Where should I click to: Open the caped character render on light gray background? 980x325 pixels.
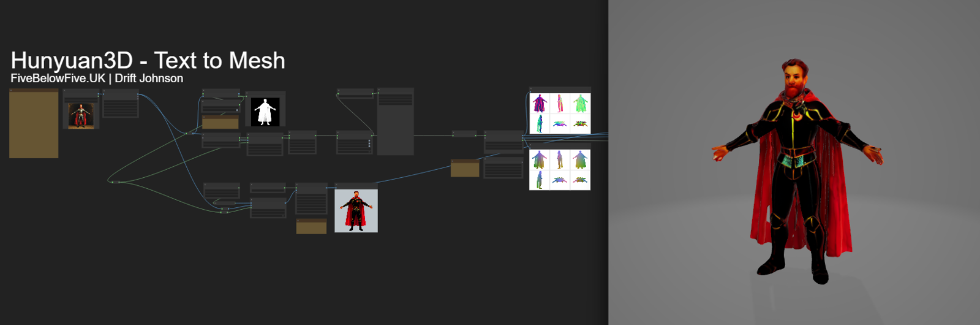point(356,210)
